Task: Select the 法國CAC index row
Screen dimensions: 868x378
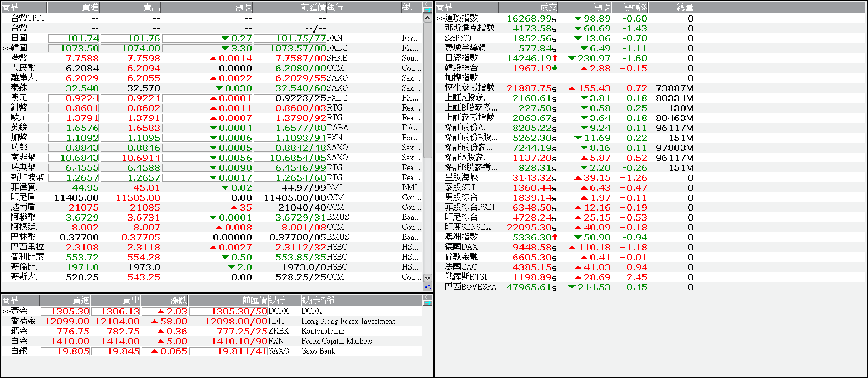Action: 651,267
